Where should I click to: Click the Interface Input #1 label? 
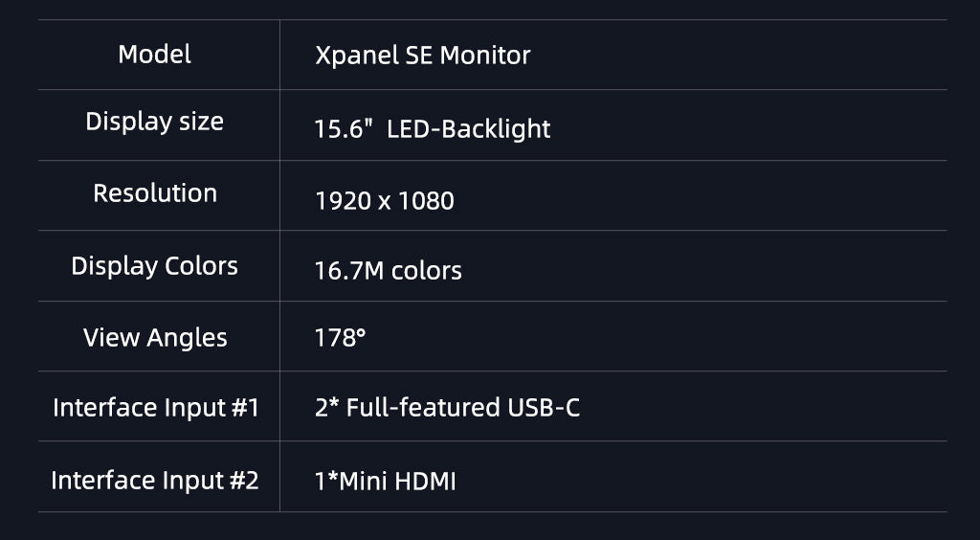(x=156, y=408)
